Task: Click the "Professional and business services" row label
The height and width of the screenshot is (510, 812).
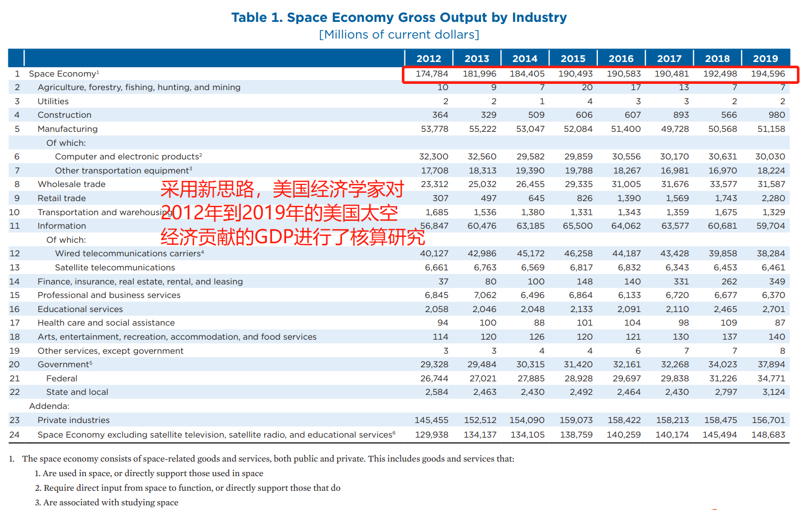Action: [109, 295]
